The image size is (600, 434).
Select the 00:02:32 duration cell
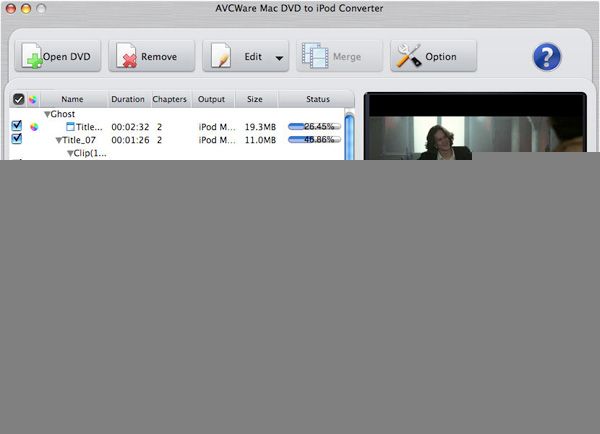click(x=130, y=127)
